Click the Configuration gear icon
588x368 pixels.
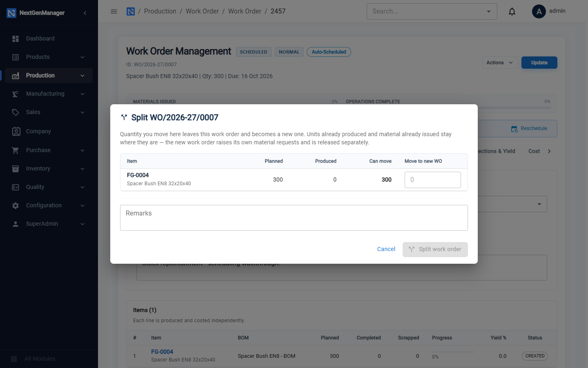click(x=16, y=205)
